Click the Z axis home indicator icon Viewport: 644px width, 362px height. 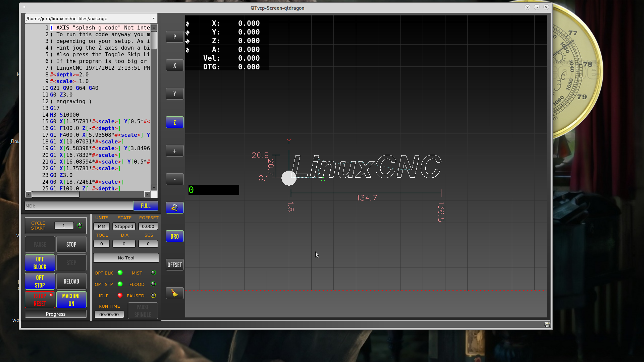click(x=187, y=41)
